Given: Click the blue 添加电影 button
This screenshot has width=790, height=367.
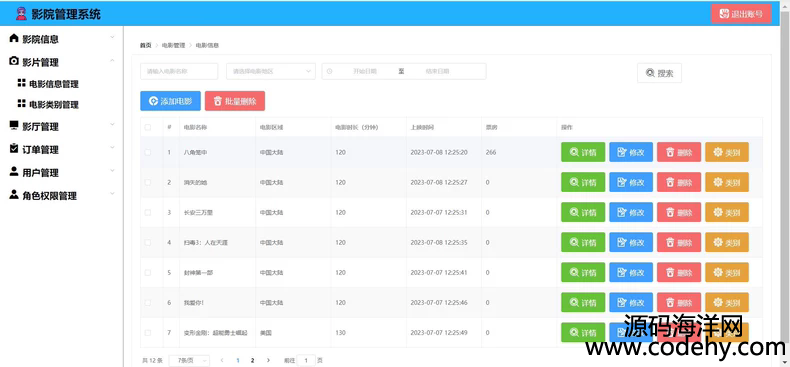Looking at the screenshot, I should click(170, 101).
